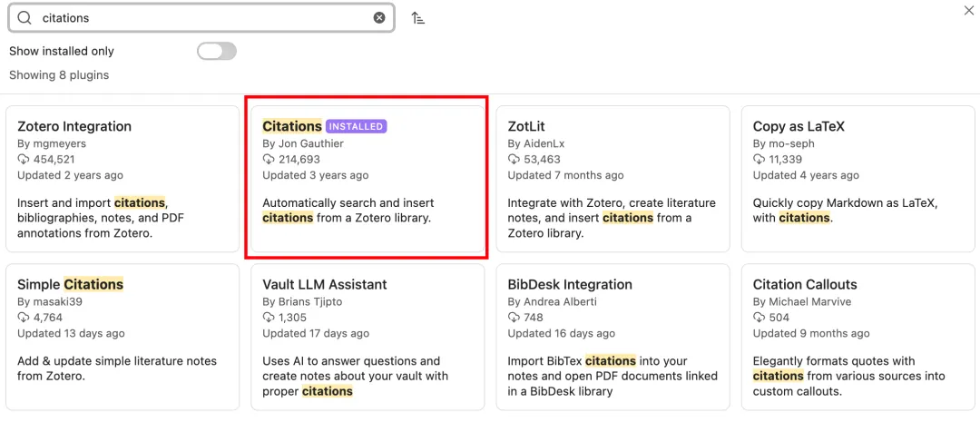Click the download icon on Vault LLM Assistant
This screenshot has height=422, width=980.
click(269, 318)
